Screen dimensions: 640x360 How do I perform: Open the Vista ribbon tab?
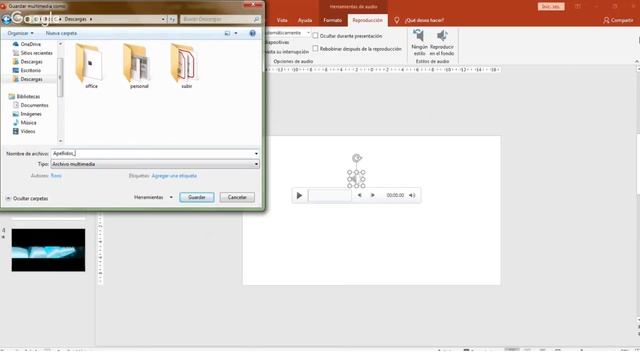point(282,20)
